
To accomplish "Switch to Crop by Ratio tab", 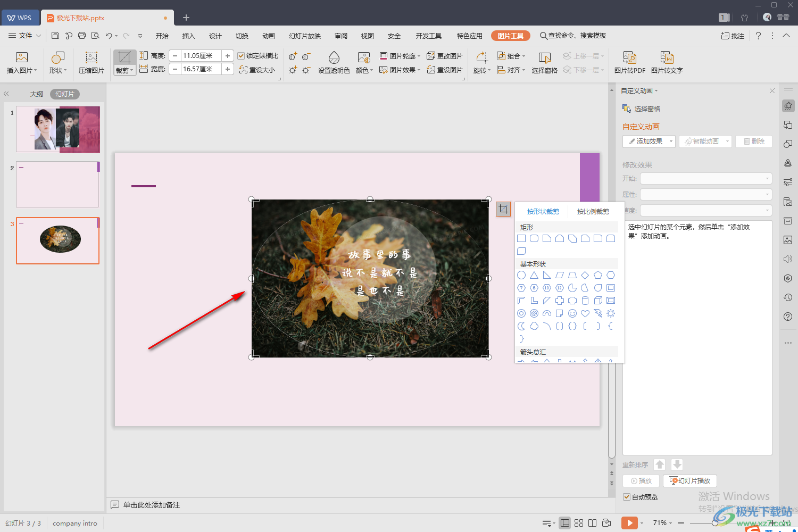I will [x=593, y=212].
